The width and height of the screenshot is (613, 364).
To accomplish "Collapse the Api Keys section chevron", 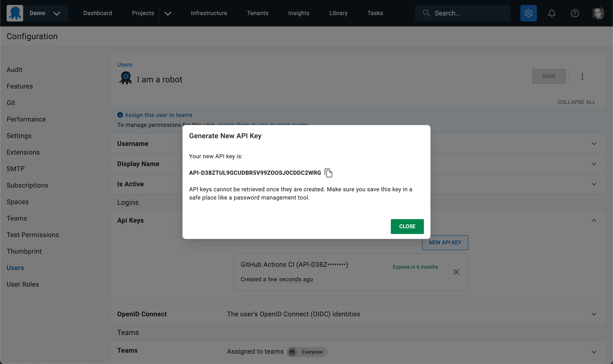I will tap(594, 220).
